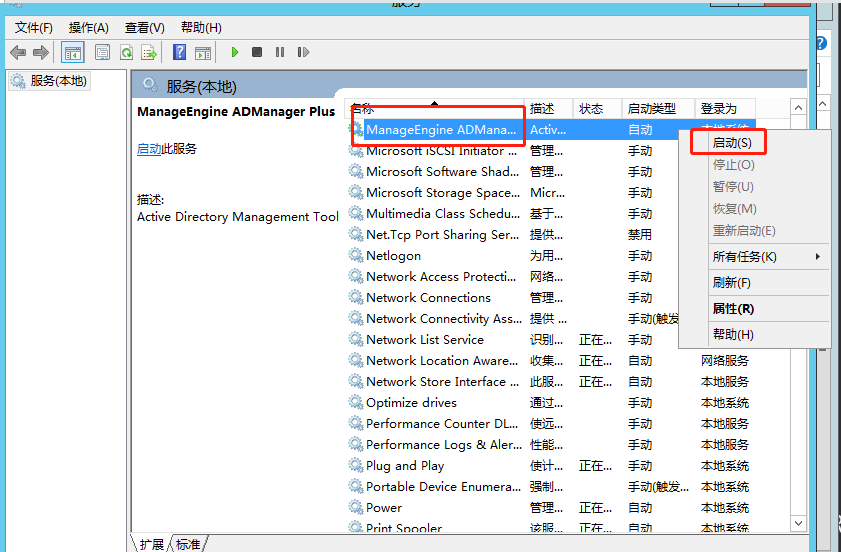Stop the service with square stop icon
Viewport: 841px width, 552px height.
pos(257,52)
